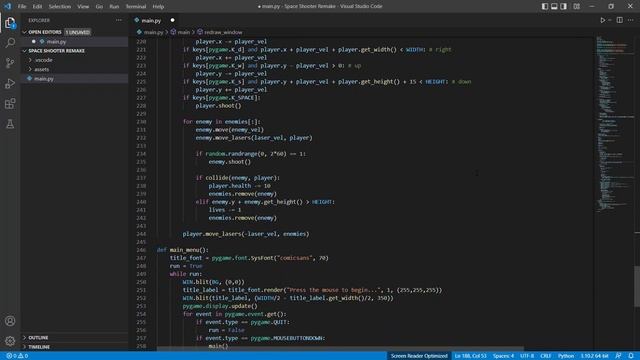The height and width of the screenshot is (360, 640).
Task: Open the Testing flask view
Action: coord(10,124)
